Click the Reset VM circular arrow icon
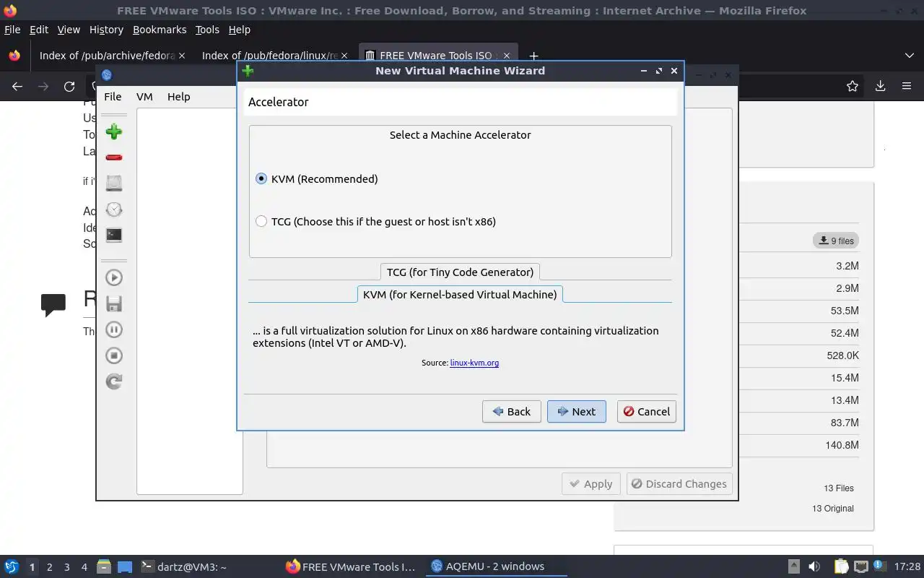The image size is (924, 578). (113, 381)
